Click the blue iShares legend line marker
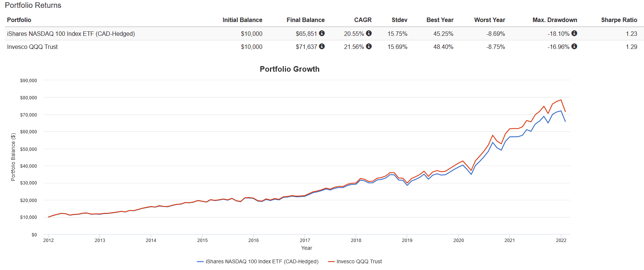The image size is (644, 270). pyautogui.click(x=200, y=261)
